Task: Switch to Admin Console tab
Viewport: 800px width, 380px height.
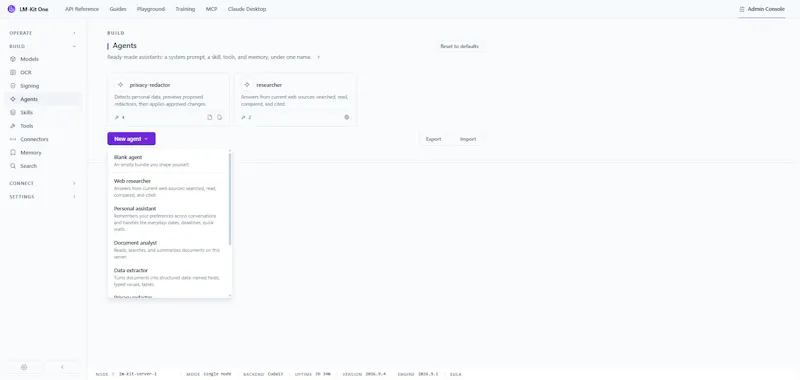Action: 762,9
